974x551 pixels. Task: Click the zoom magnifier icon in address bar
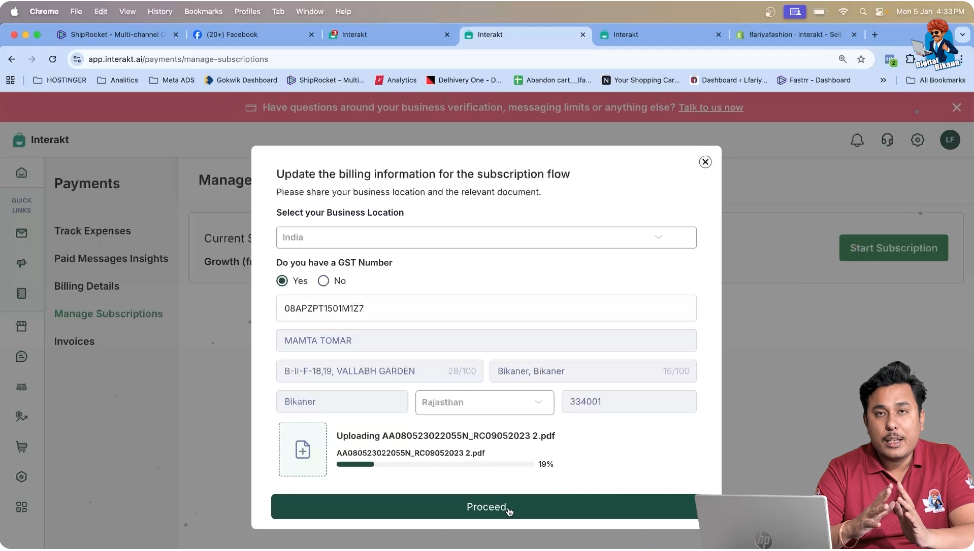[842, 59]
